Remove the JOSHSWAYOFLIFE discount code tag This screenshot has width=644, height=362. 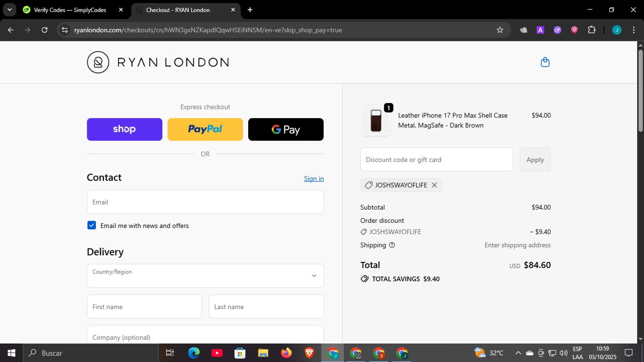click(x=434, y=185)
